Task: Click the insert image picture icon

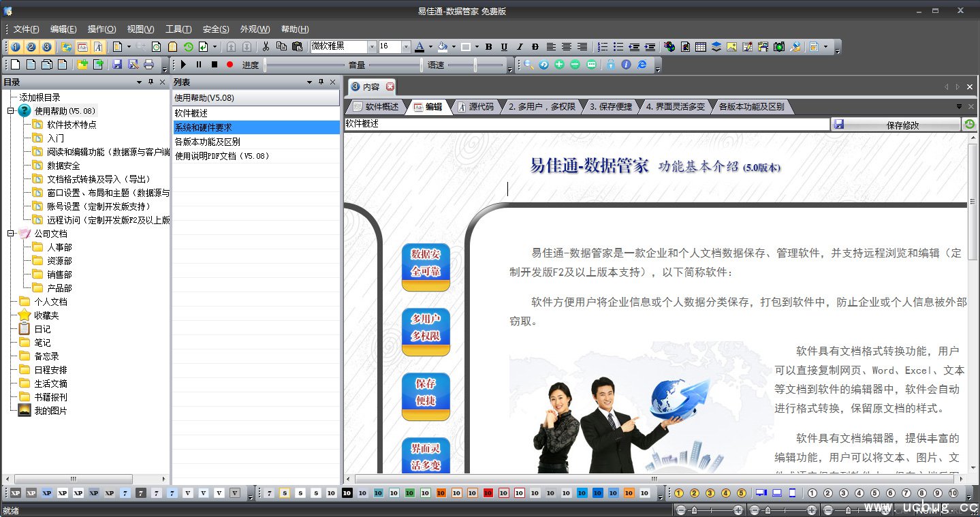Action: pyautogui.click(x=732, y=46)
